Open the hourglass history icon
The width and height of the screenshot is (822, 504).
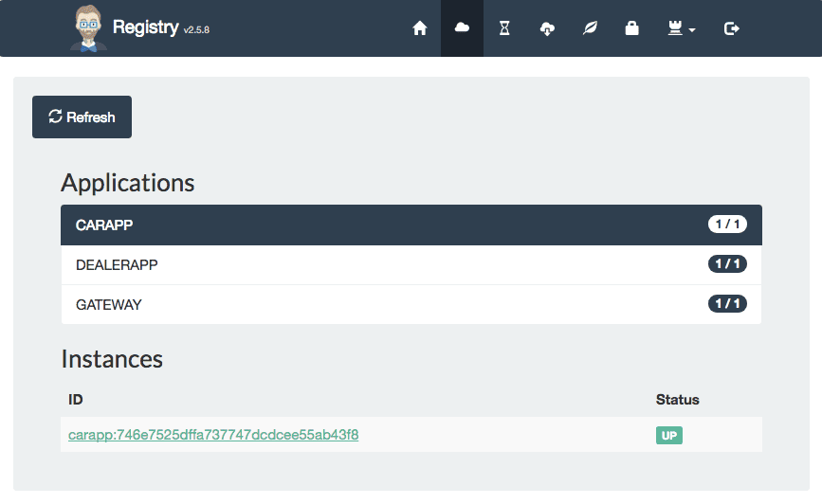(504, 28)
